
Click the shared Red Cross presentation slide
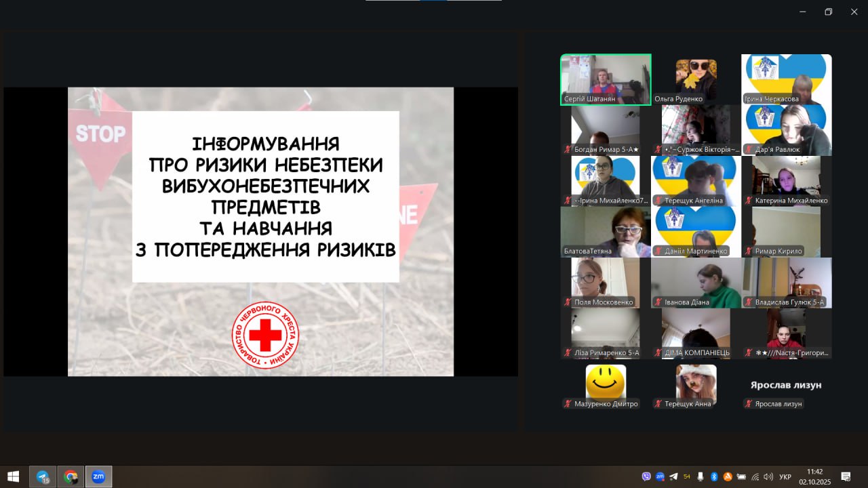pos(260,231)
